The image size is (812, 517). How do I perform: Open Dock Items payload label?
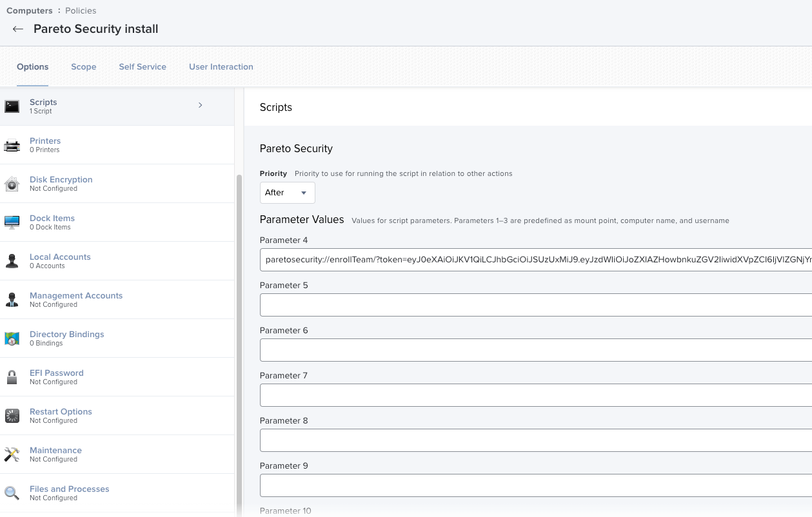pos(52,219)
